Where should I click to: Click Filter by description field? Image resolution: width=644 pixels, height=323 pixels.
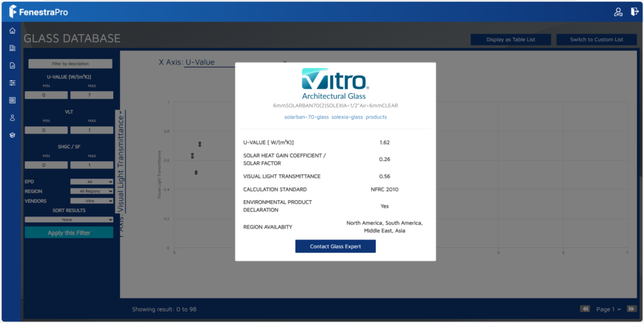point(70,64)
